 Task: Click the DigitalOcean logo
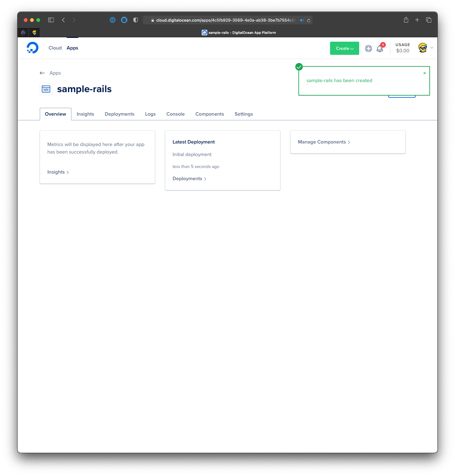point(33,48)
